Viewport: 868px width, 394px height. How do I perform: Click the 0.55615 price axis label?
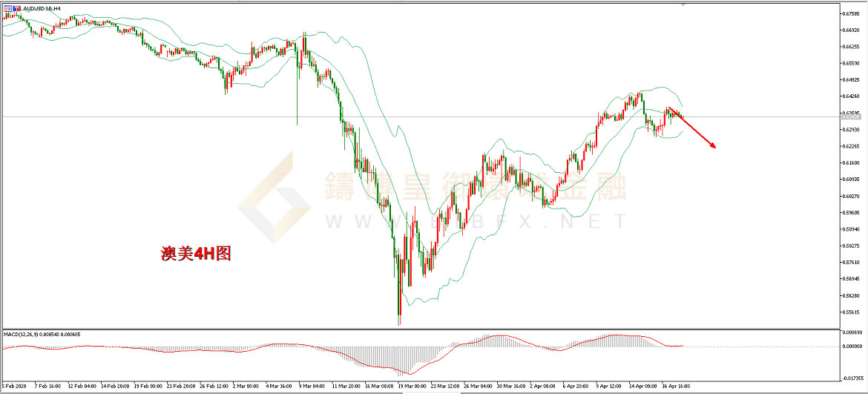pos(850,312)
